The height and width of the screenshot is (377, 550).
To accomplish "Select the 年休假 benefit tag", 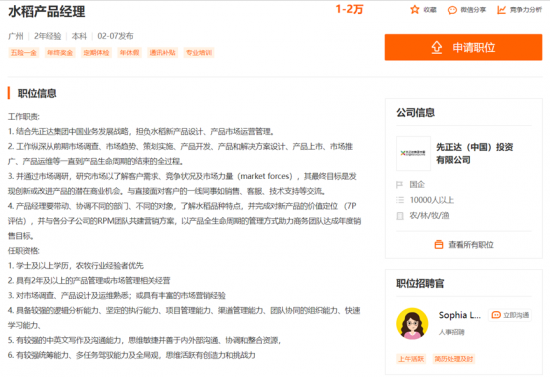I will pos(129,53).
